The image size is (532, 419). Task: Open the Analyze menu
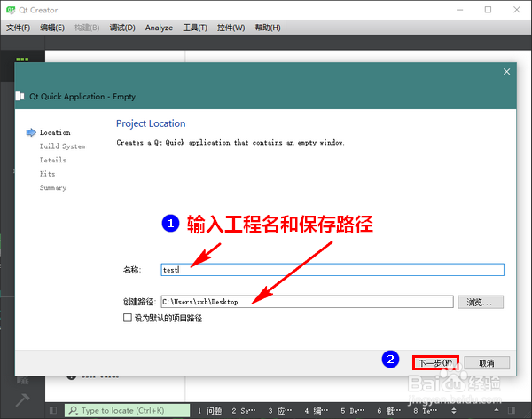coord(159,28)
